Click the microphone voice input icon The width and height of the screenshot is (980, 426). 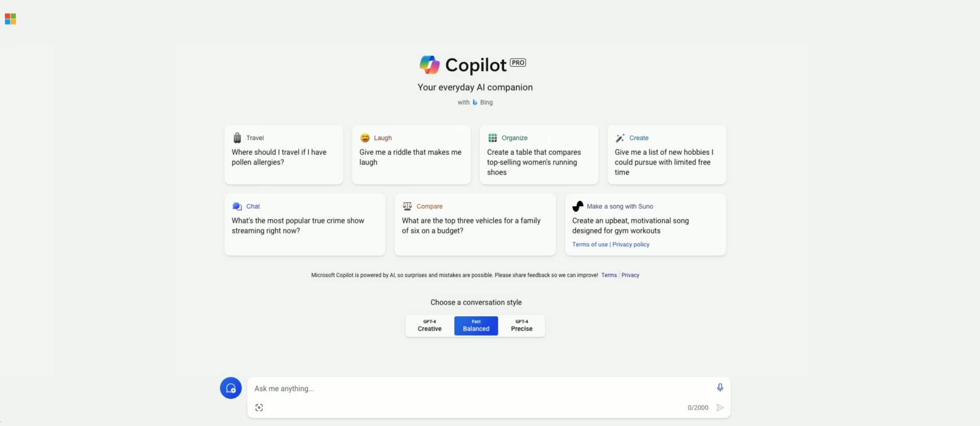[720, 388]
